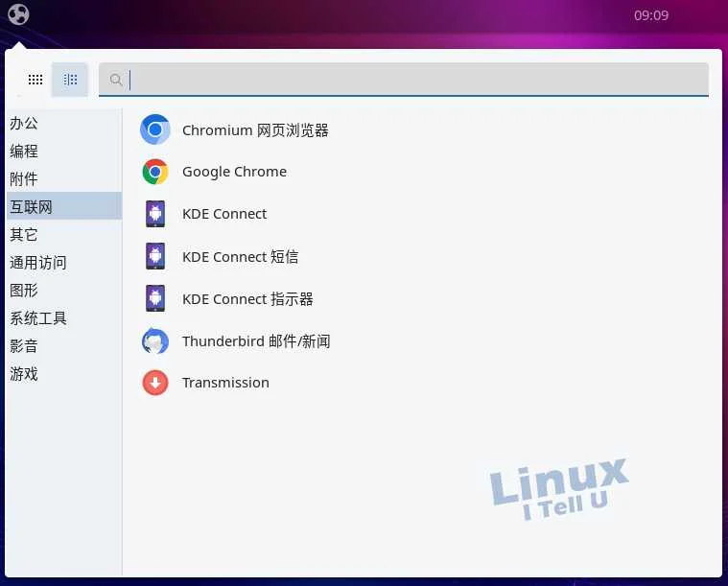
Task: Click the Chromium browser icon
Action: coord(155,129)
